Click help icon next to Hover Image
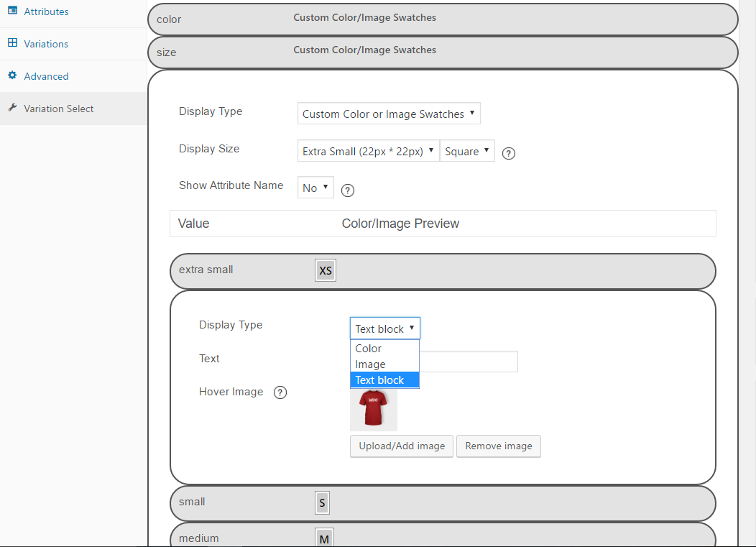Screen dimensions: 756x547 [x=280, y=392]
